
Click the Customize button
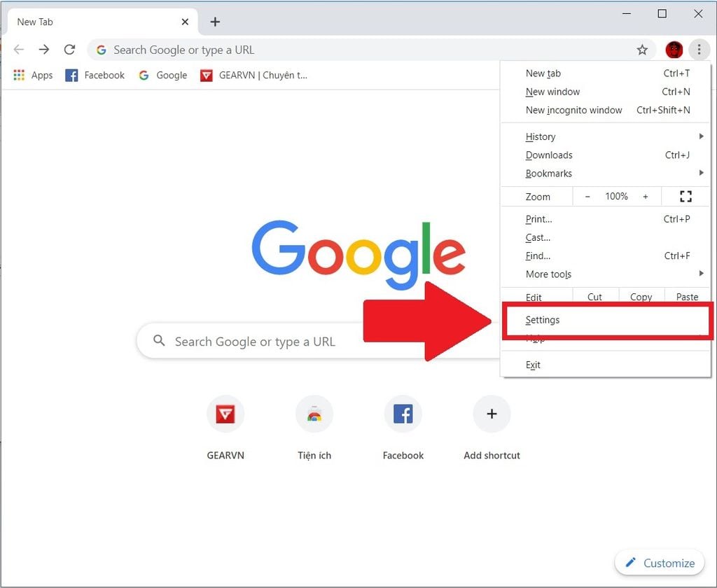coord(660,563)
